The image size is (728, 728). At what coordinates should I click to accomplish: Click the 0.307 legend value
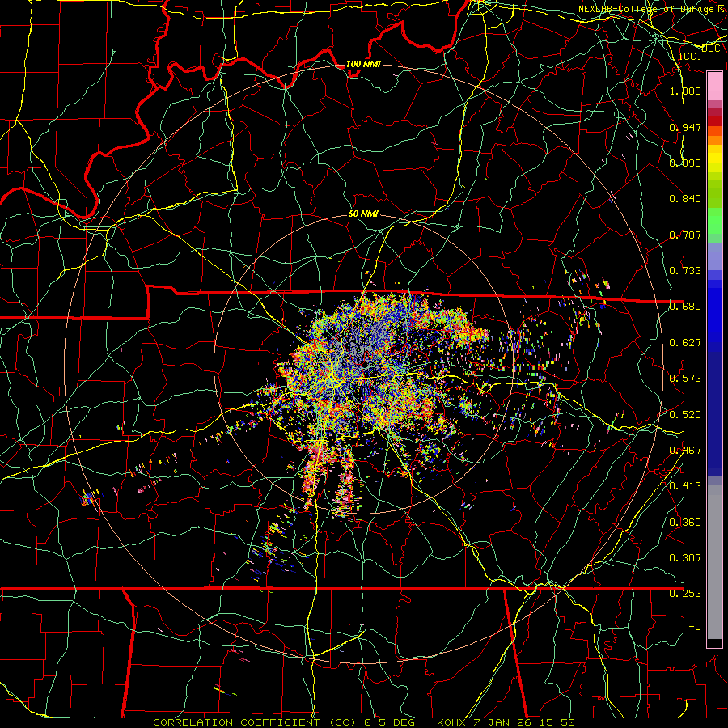pos(685,557)
